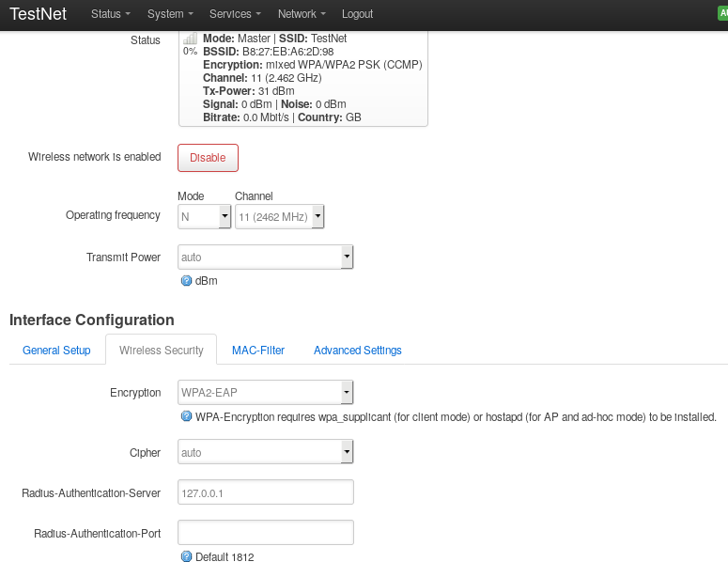This screenshot has width=728, height=562.
Task: Open the System menu
Action: (x=170, y=14)
